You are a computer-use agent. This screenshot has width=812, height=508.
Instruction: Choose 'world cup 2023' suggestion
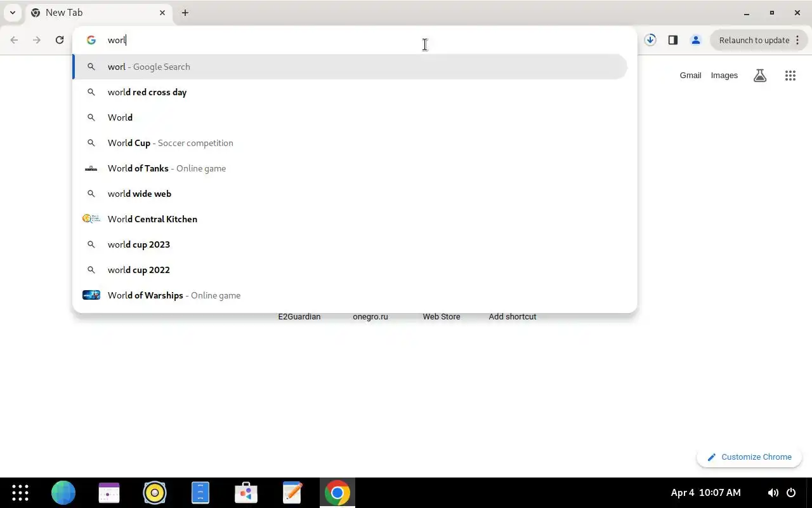pos(350,244)
